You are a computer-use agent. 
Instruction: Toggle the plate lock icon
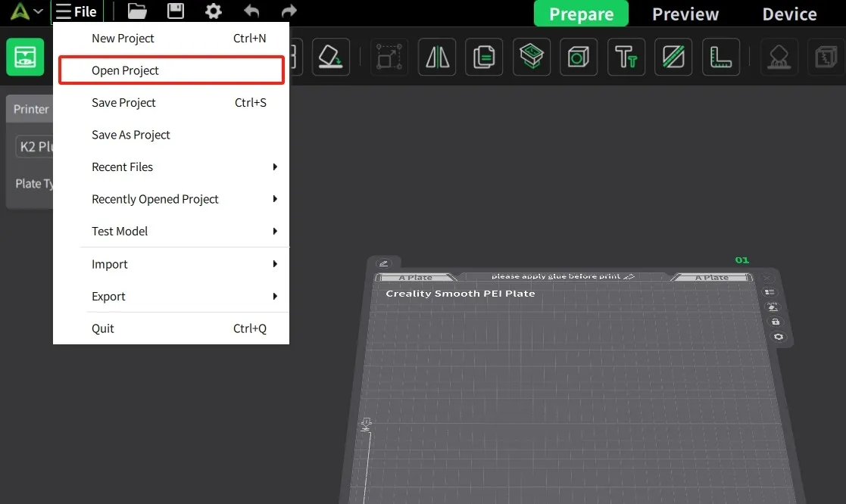click(775, 322)
